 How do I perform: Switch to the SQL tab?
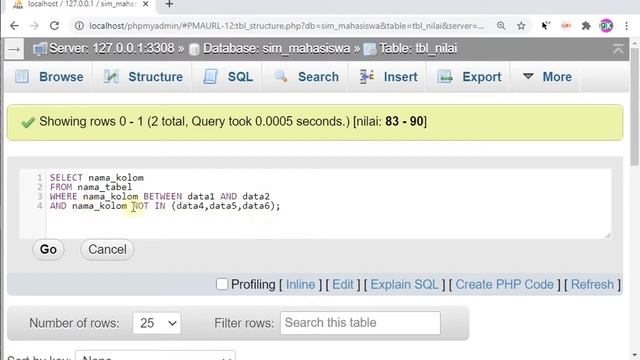(228, 77)
